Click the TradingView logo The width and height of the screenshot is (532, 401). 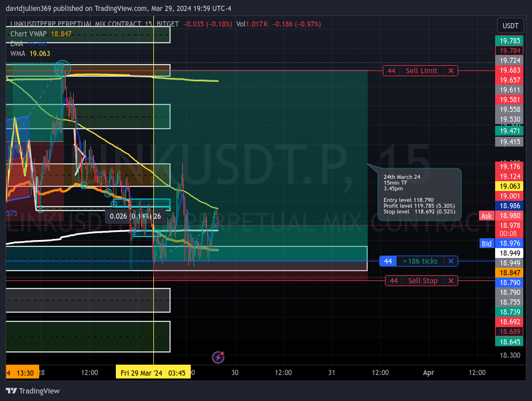[33, 391]
